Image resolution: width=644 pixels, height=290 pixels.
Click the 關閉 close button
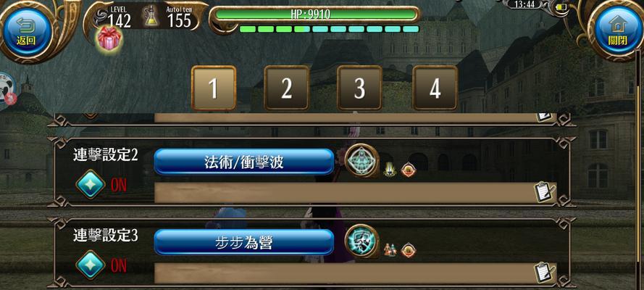click(618, 30)
